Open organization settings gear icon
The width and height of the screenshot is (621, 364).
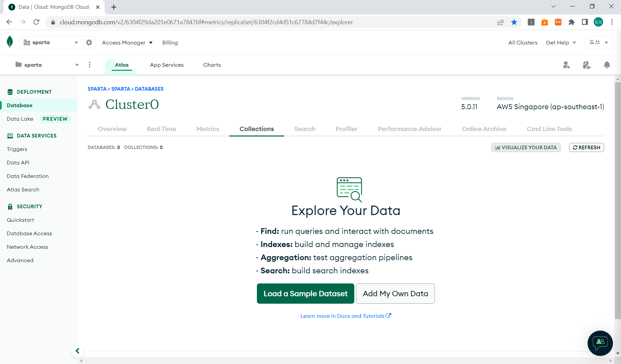point(89,42)
